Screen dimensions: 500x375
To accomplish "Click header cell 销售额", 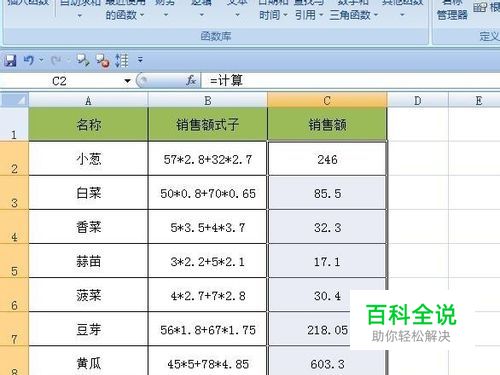I will pyautogui.click(x=327, y=125).
